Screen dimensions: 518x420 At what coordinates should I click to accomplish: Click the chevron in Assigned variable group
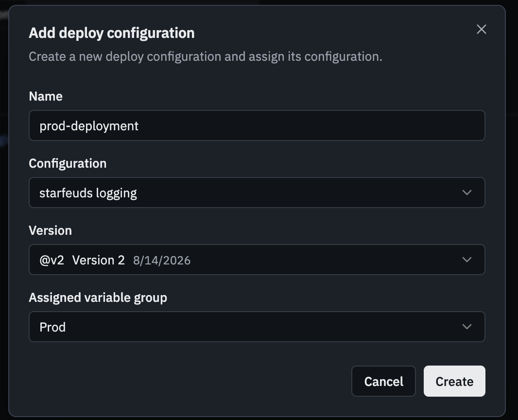(467, 327)
